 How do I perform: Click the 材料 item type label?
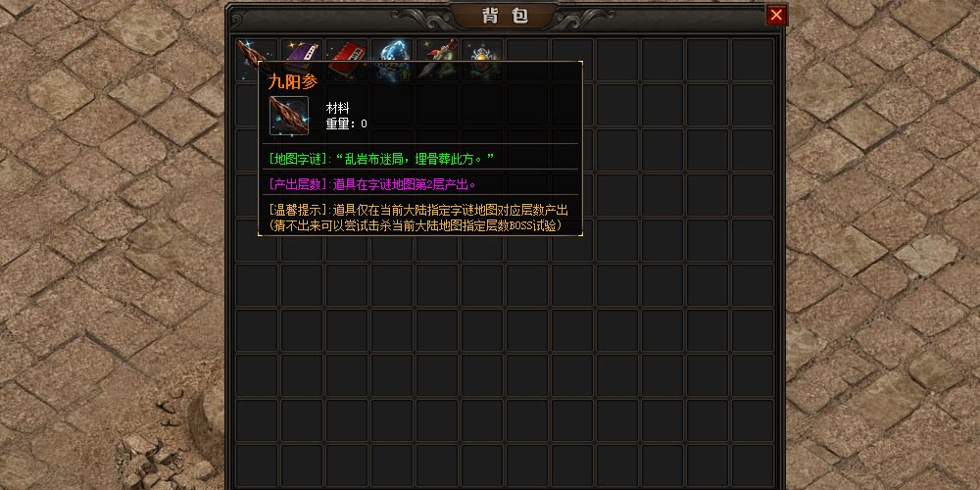point(337,108)
